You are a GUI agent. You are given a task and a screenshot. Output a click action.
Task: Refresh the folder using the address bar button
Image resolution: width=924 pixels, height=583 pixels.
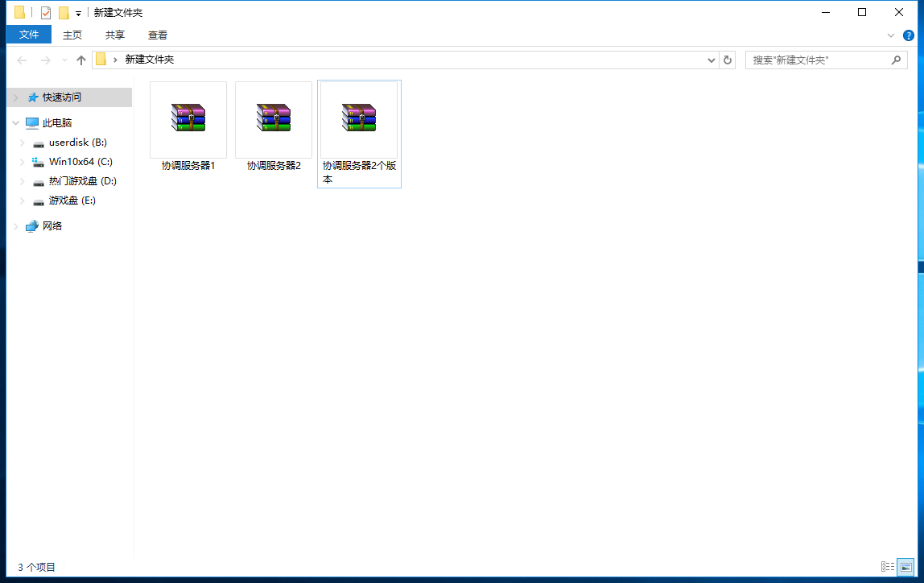point(728,60)
